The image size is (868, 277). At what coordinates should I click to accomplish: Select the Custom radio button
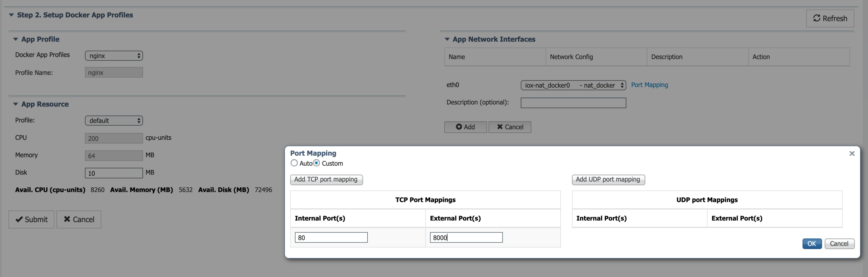pos(316,163)
